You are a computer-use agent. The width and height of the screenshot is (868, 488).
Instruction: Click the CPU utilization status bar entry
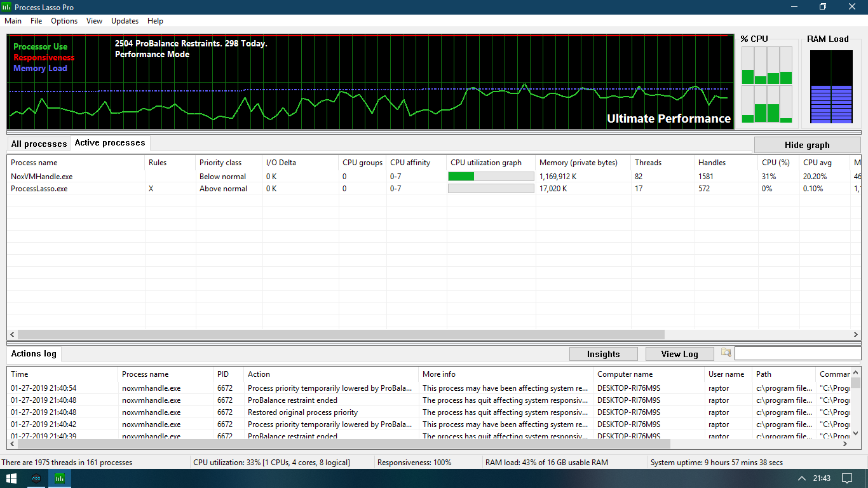click(x=271, y=463)
